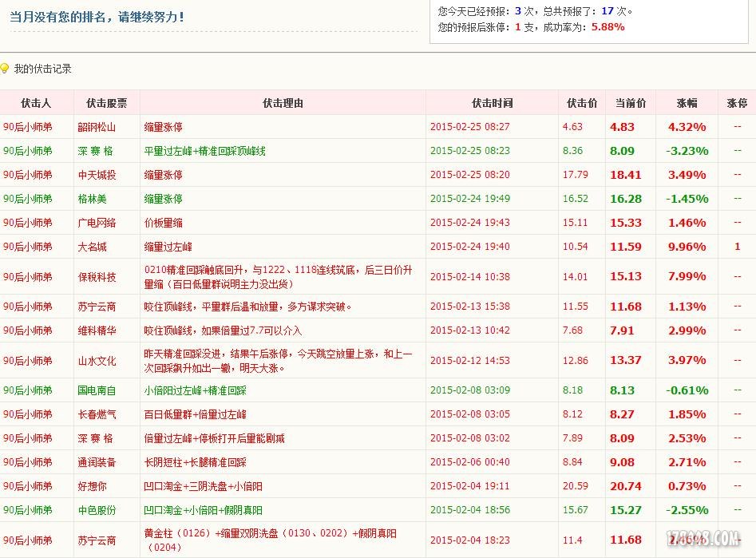The width and height of the screenshot is (756, 558).
Task: Click user 90后小师弟 in the 中色股份 row
Action: click(27, 510)
